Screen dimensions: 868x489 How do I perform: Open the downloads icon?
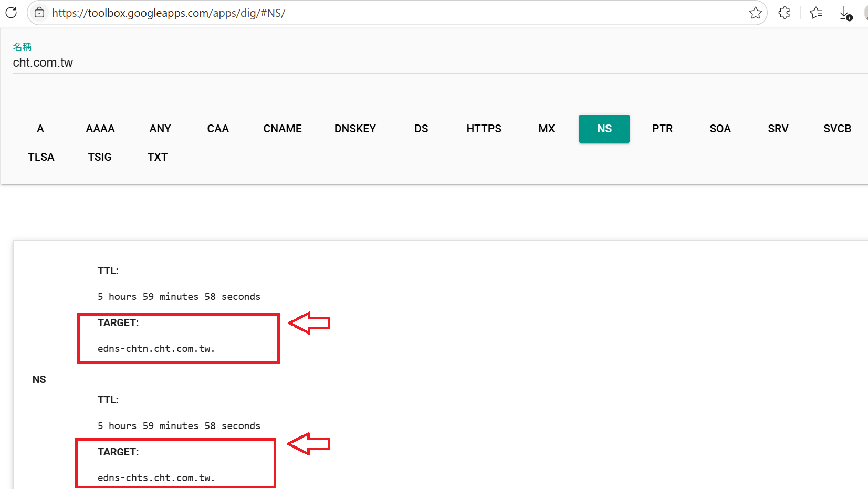click(x=845, y=13)
